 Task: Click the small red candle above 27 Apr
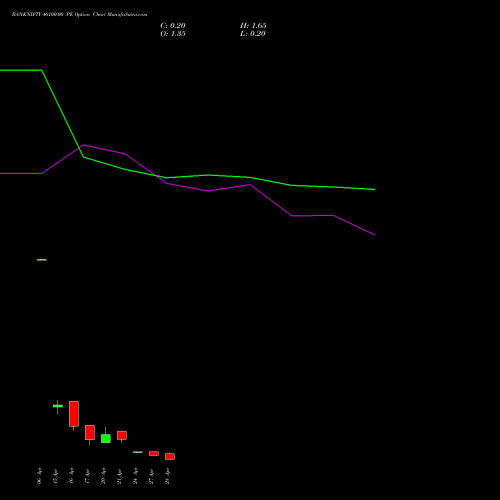[x=154, y=453]
